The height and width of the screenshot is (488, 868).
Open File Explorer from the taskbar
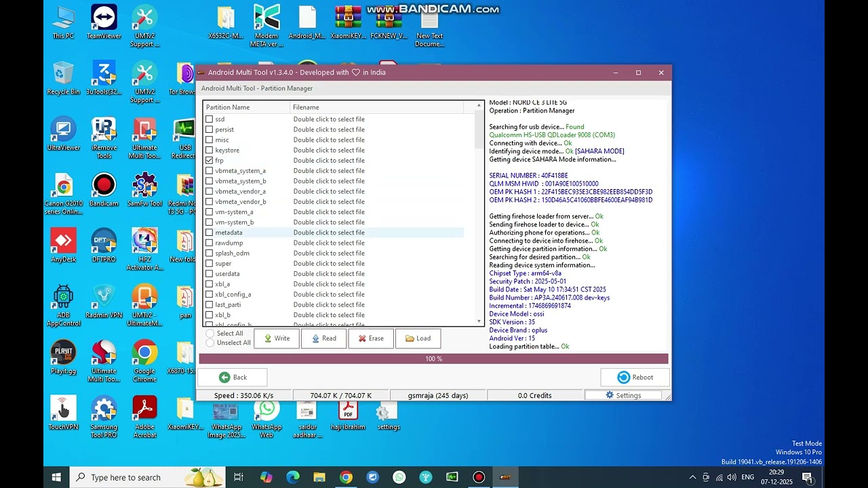tap(319, 477)
